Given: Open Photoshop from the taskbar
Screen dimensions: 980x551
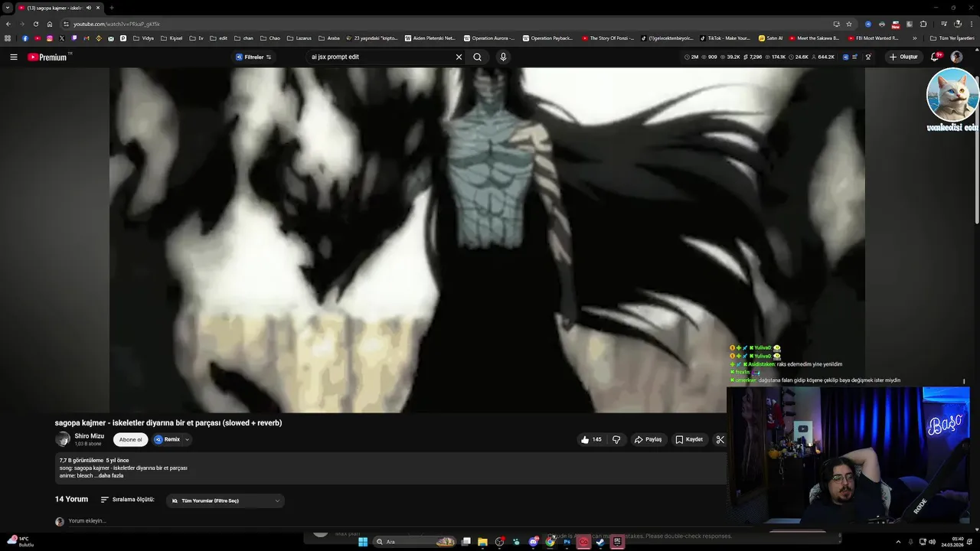Looking at the screenshot, I should 567,542.
